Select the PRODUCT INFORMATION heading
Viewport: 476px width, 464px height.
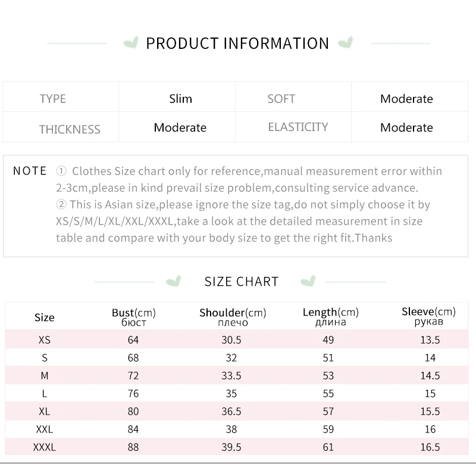tap(237, 43)
